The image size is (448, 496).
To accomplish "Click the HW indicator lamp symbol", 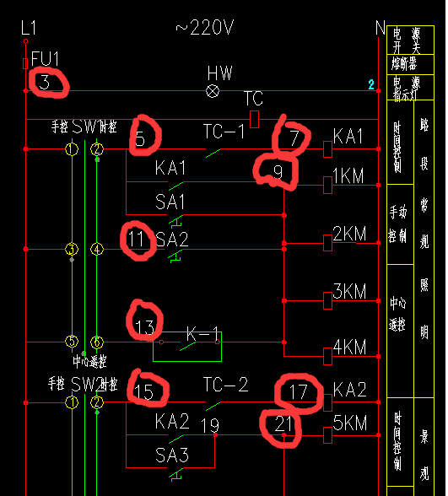I will coord(213,91).
